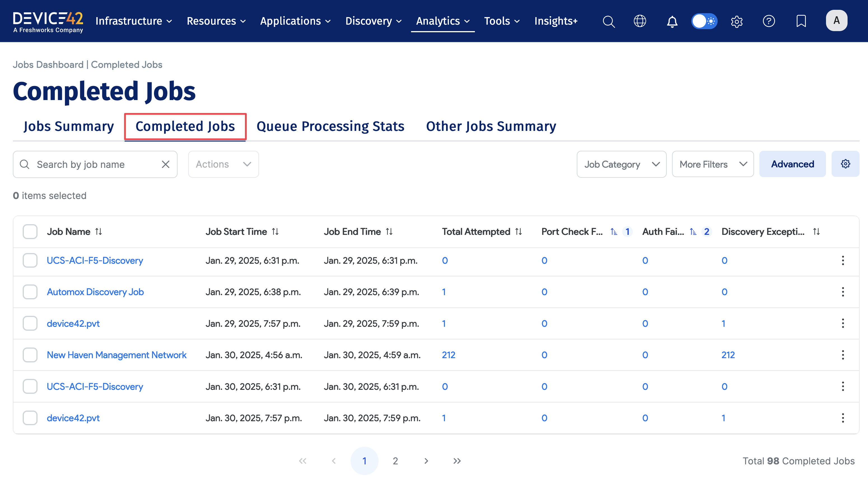The width and height of the screenshot is (868, 491).
Task: Select the Automox Discovery Job checkbox
Action: point(30,292)
